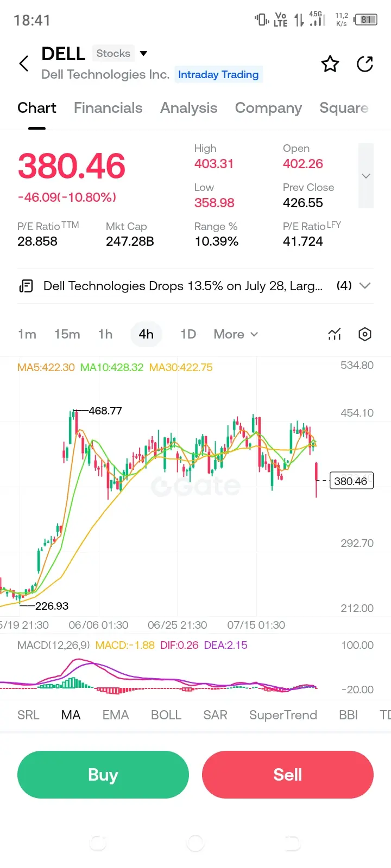Screen dimensions: 391x868
Task: Expand the price details chevron panel
Action: (366, 176)
